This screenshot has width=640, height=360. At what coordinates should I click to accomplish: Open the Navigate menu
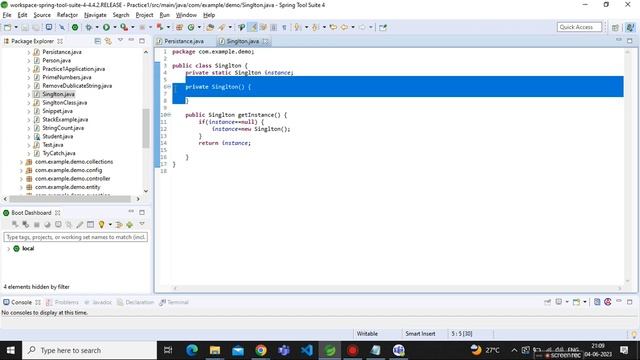(95, 15)
